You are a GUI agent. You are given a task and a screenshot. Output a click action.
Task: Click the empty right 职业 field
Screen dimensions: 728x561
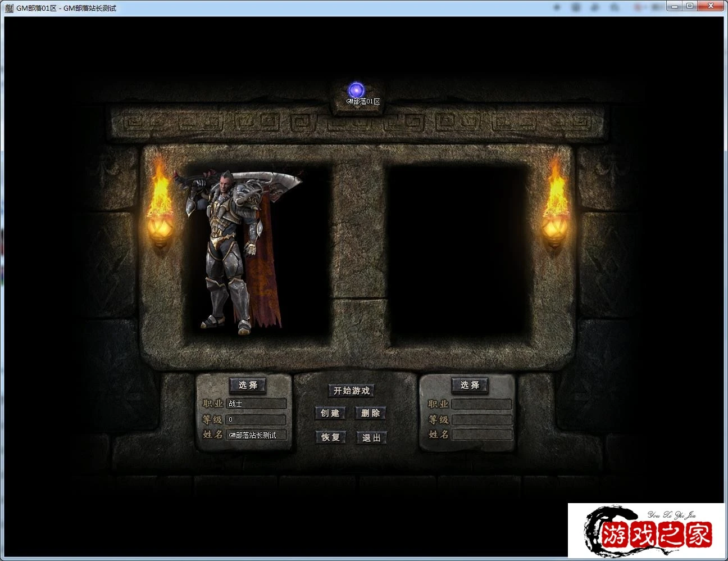tap(482, 404)
